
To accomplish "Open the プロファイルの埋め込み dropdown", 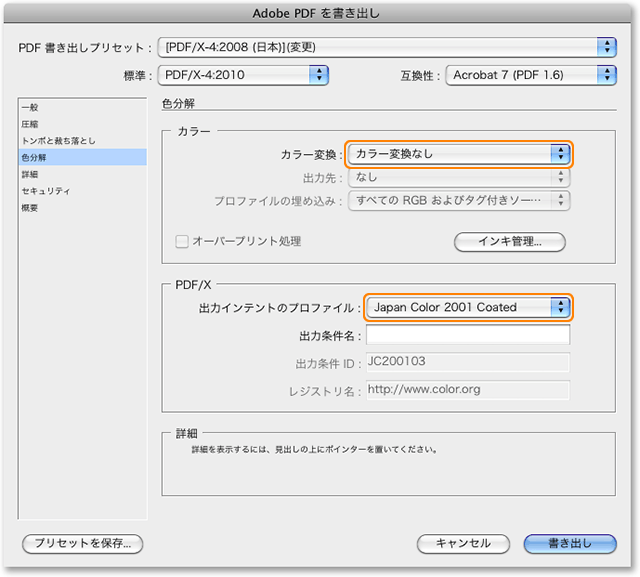I will (x=459, y=201).
